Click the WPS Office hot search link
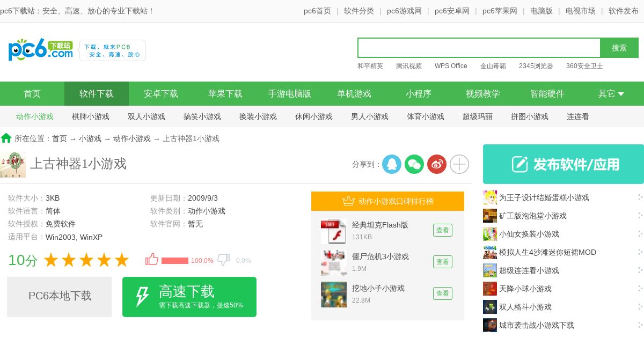The image size is (644, 338). (x=451, y=66)
